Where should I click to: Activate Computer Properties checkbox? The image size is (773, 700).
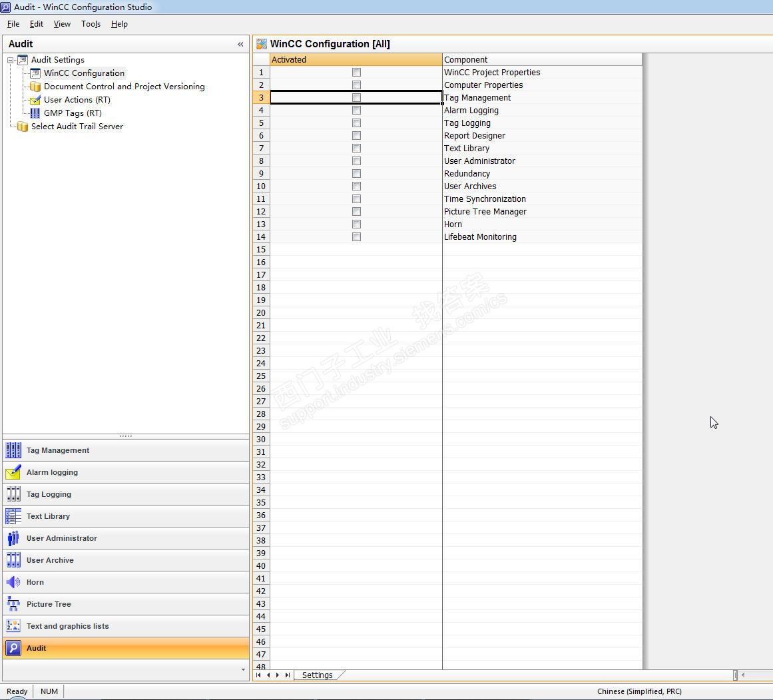356,85
